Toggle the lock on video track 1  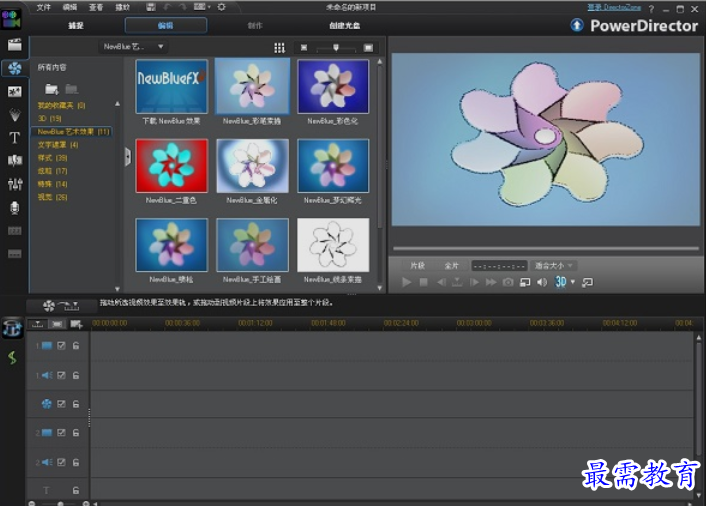pyautogui.click(x=76, y=346)
